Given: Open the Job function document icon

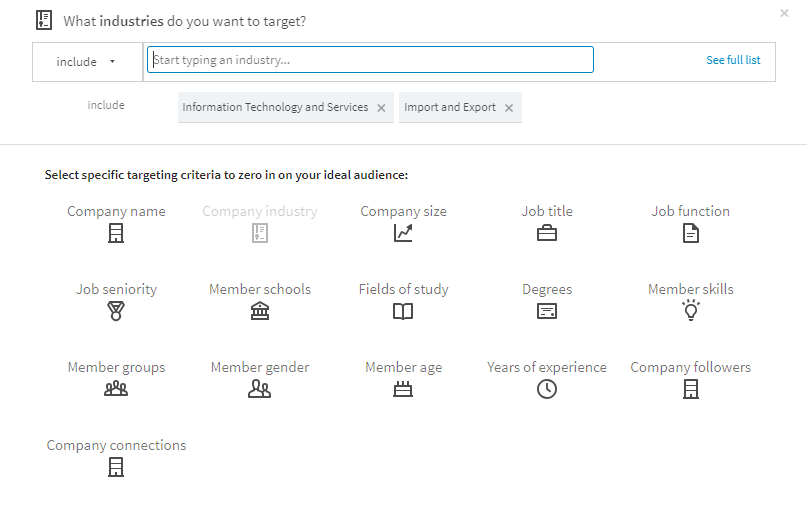Looking at the screenshot, I should point(690,233).
